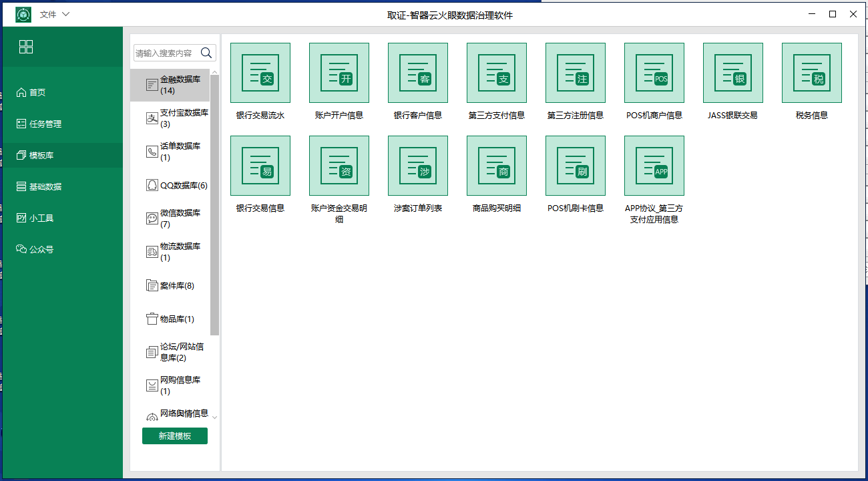Open the 文件 dropdown menu
The height and width of the screenshot is (481, 868).
coord(54,14)
